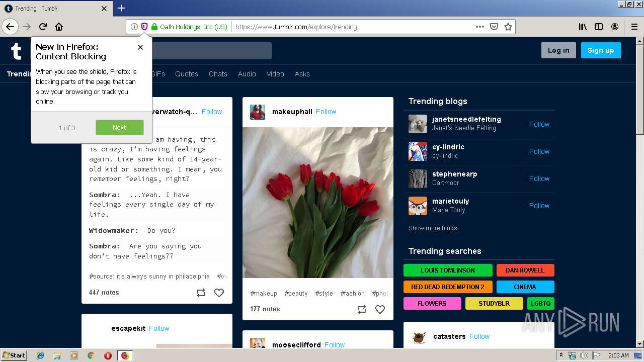Open marietouly avatar thumbnail

418,205
